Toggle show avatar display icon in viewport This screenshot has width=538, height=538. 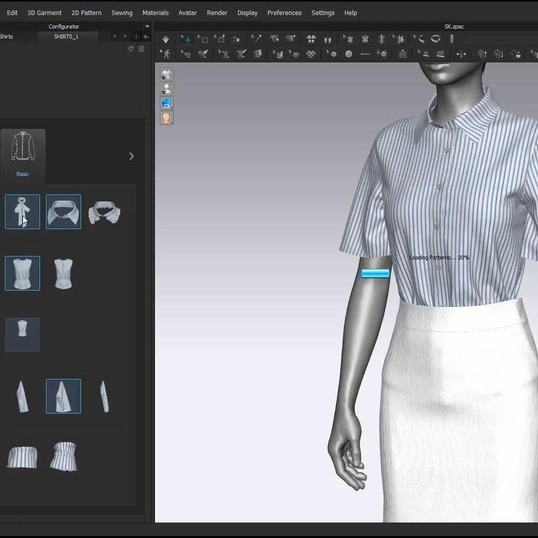point(167,89)
